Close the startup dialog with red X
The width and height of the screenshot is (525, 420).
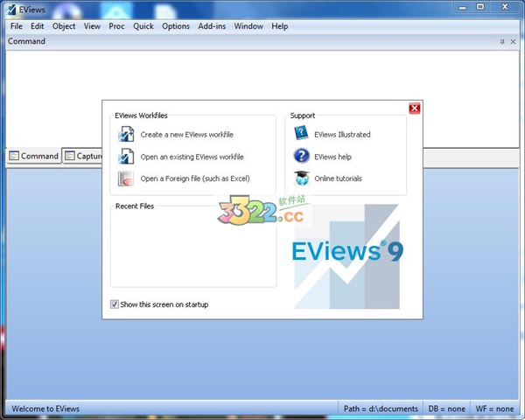pyautogui.click(x=415, y=108)
